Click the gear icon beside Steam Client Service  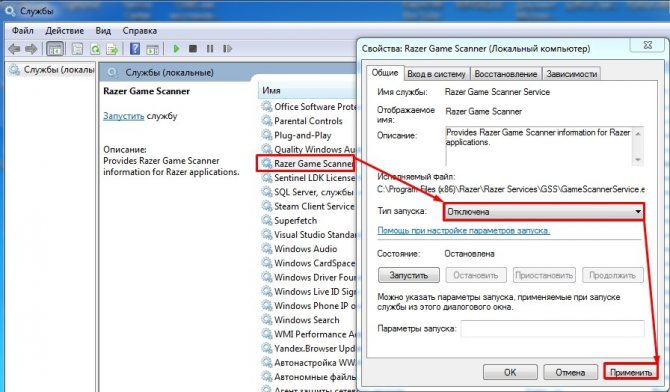click(267, 206)
